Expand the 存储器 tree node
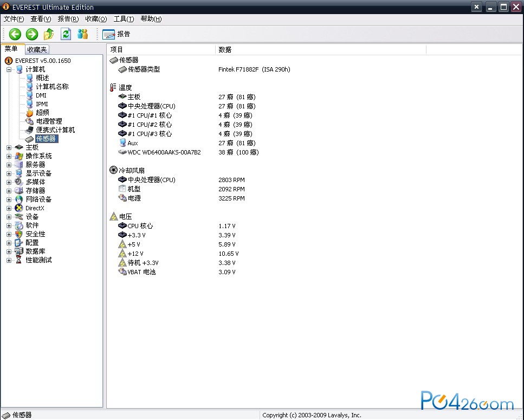 tap(9, 191)
